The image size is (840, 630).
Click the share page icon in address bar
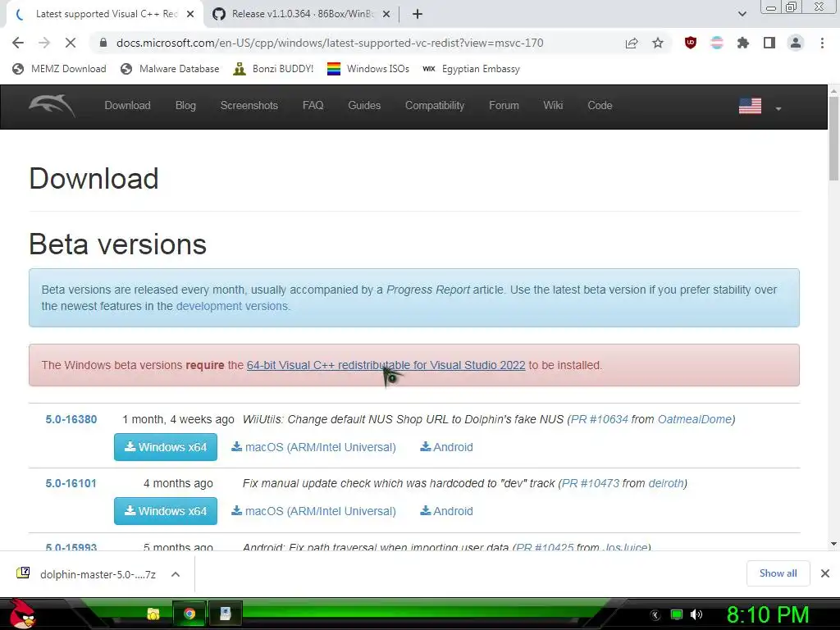tap(632, 43)
